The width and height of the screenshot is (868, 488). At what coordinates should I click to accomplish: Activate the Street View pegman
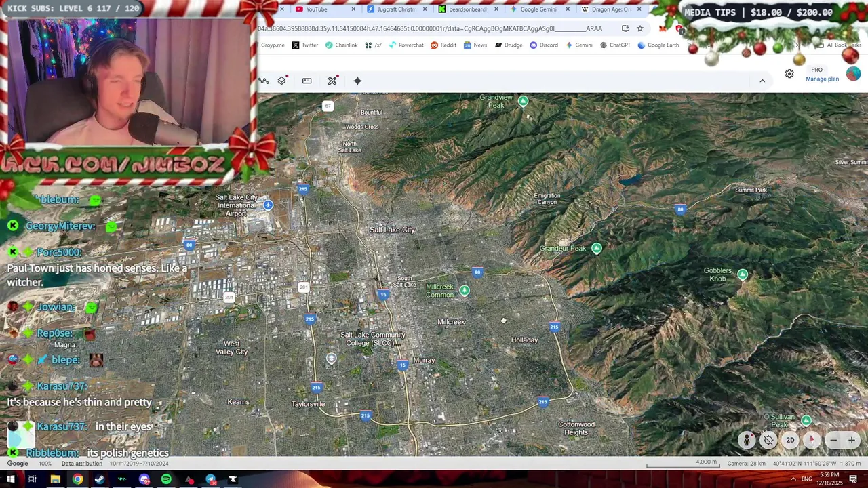747,441
